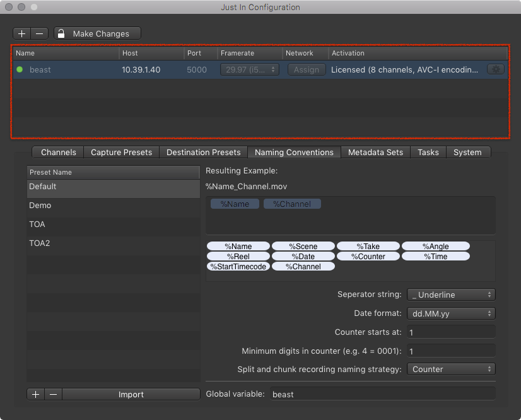Pick the available %Channel token pill
Viewport: 521px width, 420px height.
pyautogui.click(x=303, y=267)
